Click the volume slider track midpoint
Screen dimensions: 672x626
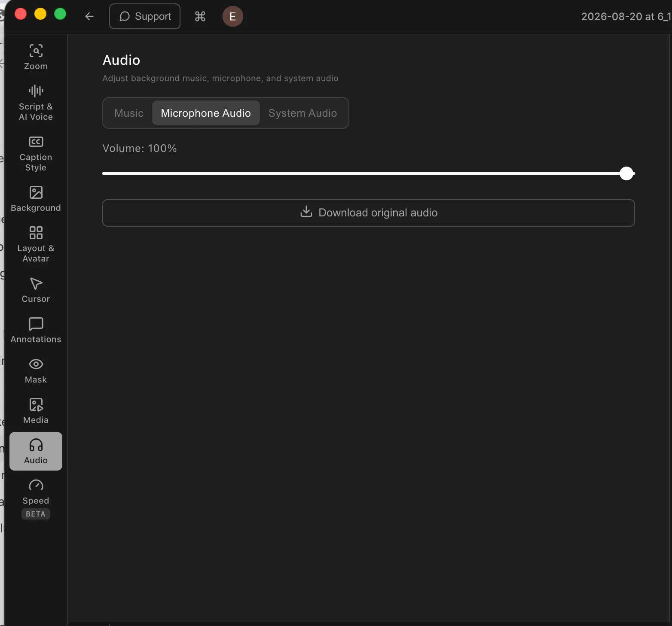coord(369,173)
